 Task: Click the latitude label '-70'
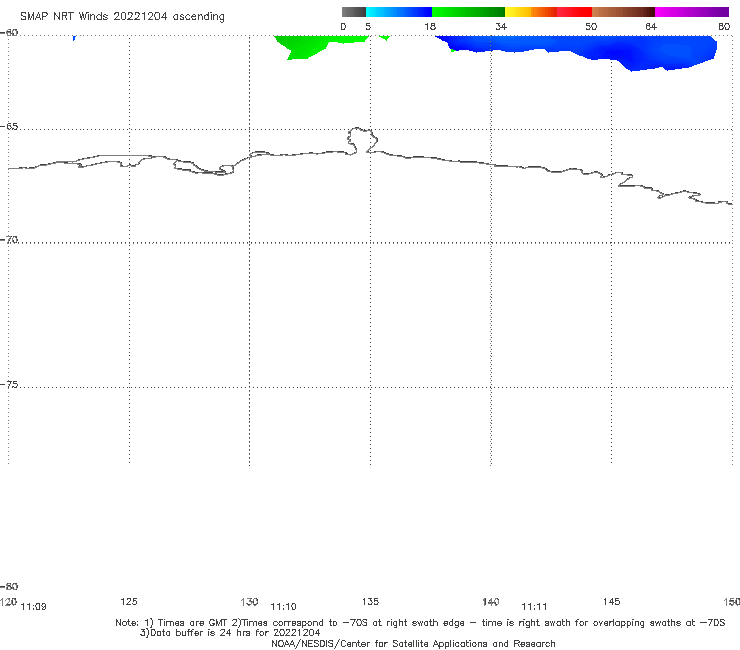point(9,240)
